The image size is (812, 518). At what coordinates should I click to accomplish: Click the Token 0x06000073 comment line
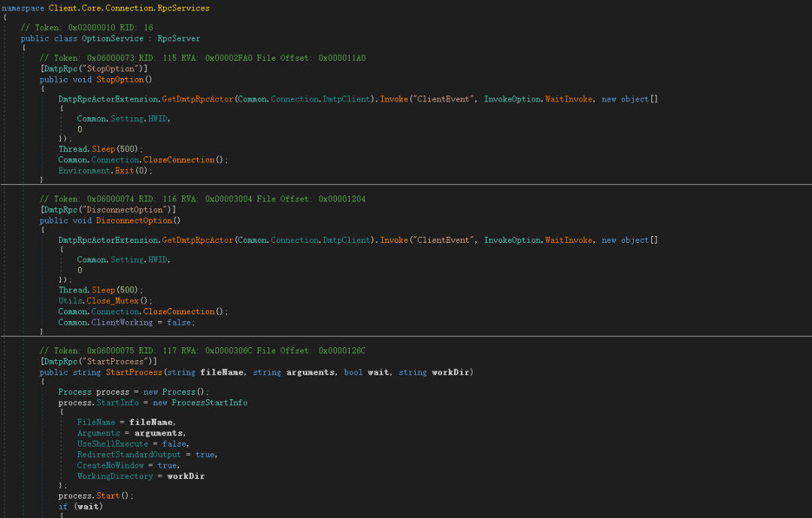coord(202,58)
